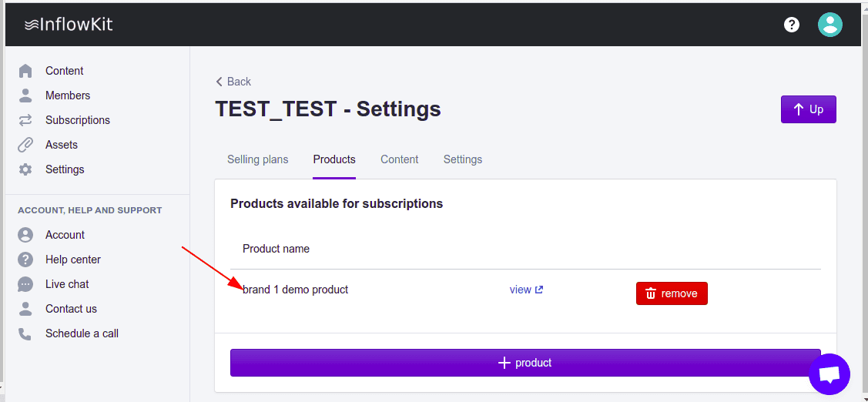The height and width of the screenshot is (402, 868).
Task: Open Members in the sidebar
Action: pos(68,95)
